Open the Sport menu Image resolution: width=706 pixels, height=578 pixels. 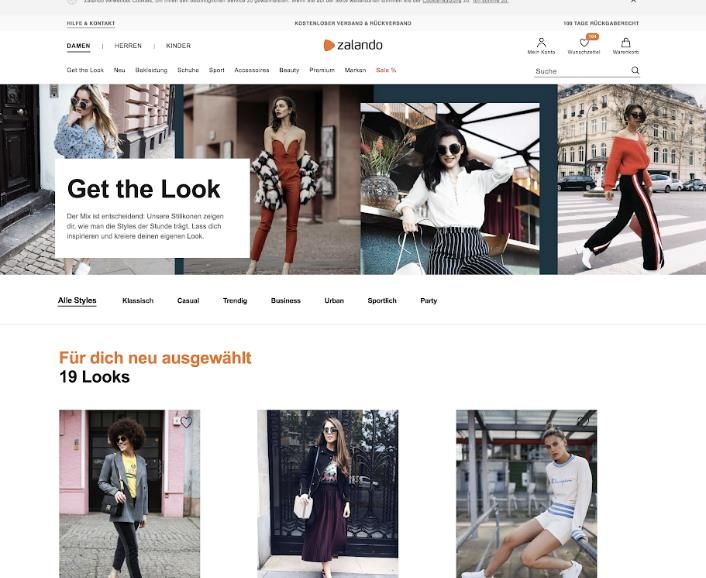[217, 70]
